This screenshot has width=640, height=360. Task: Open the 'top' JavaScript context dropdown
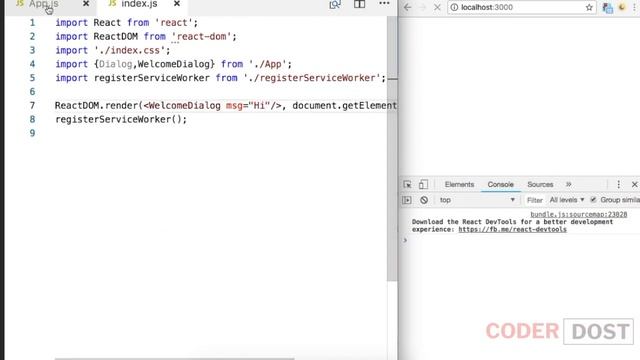click(477, 200)
